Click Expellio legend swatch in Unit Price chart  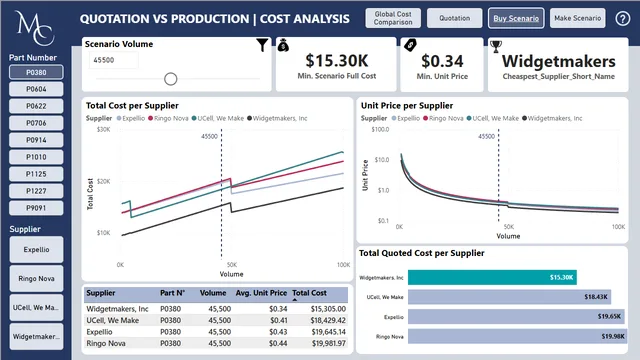point(394,118)
